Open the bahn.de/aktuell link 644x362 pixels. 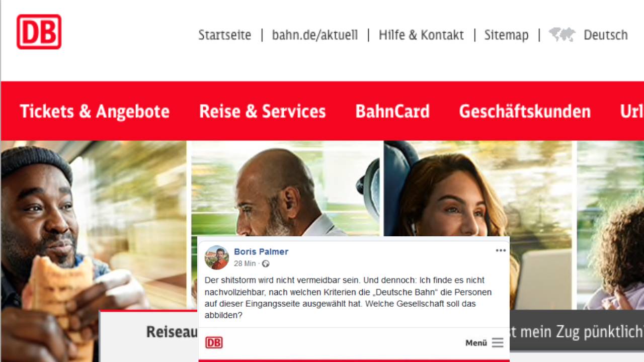315,35
